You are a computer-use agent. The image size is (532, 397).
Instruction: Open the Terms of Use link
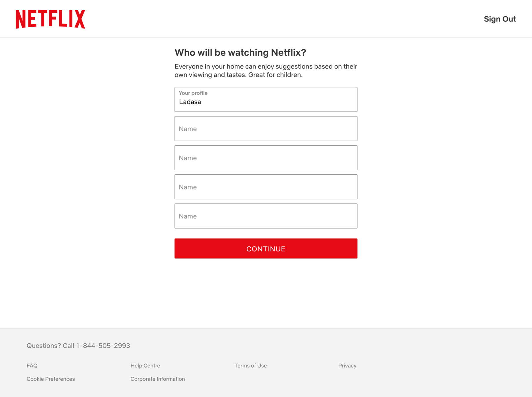[x=251, y=366]
